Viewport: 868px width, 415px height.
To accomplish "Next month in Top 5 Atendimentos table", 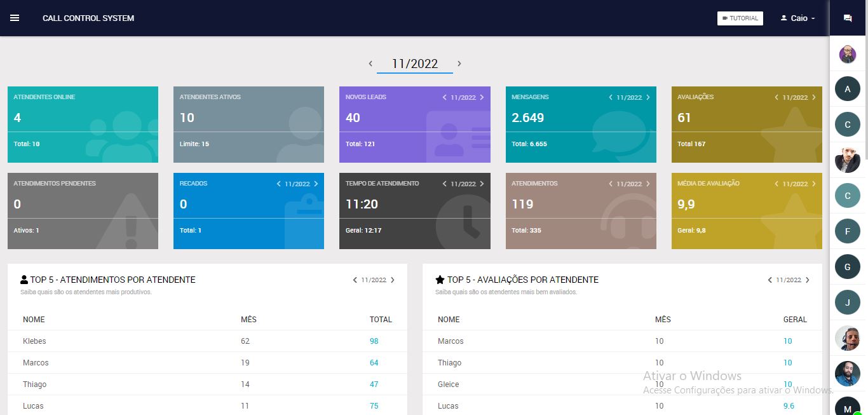I will 393,280.
